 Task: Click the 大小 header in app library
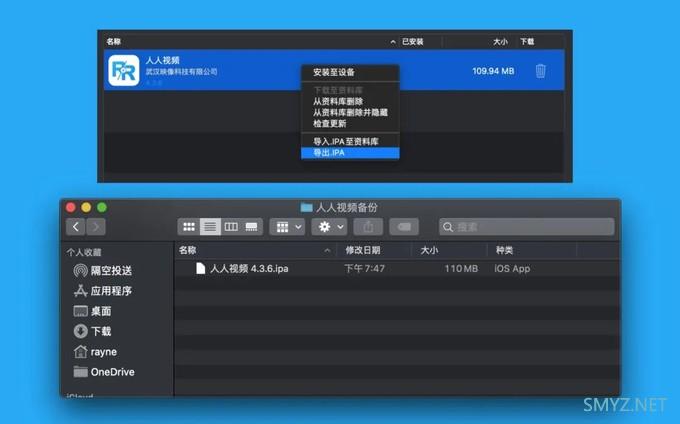500,42
